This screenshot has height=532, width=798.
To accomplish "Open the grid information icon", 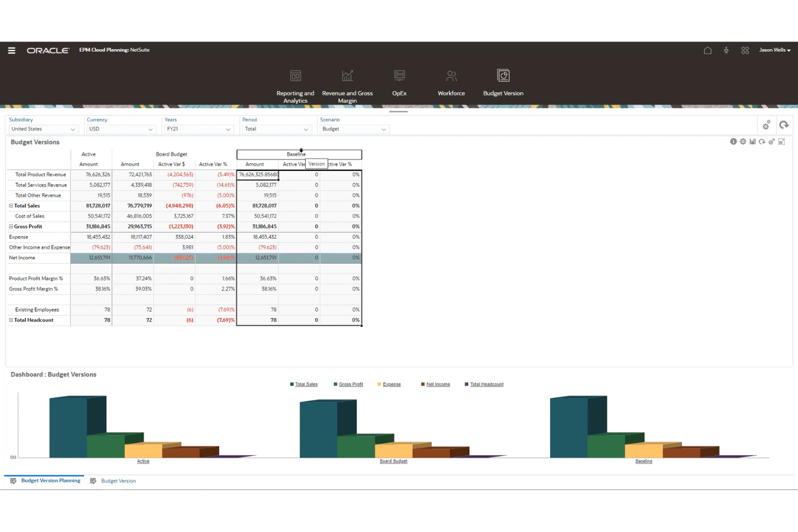I will 733,141.
